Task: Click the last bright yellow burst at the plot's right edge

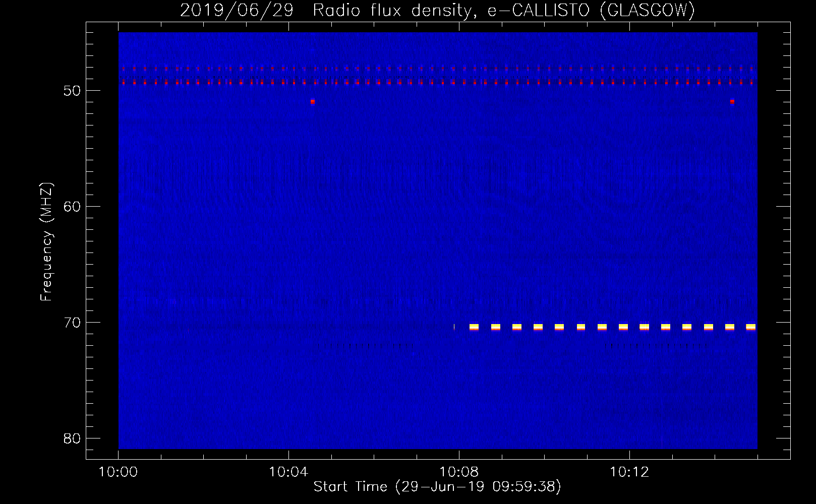Action: [x=751, y=327]
